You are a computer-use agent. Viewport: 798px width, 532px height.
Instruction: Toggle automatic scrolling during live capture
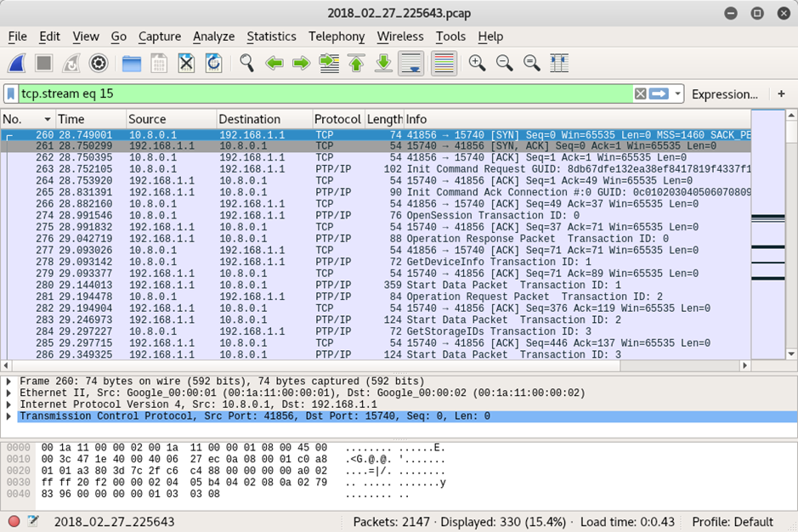click(x=411, y=64)
